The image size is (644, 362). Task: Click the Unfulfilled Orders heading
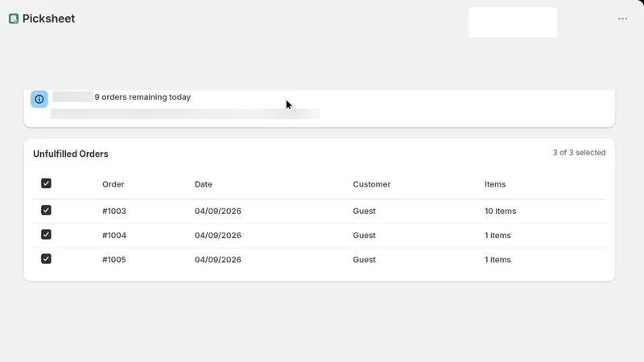[71, 154]
